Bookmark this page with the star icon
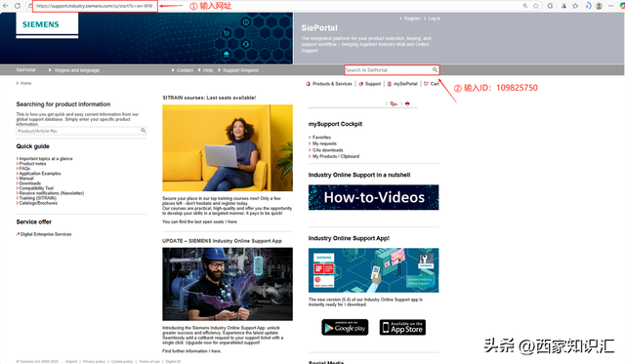Image resolution: width=625 pixels, height=364 pixels. (x=536, y=6)
